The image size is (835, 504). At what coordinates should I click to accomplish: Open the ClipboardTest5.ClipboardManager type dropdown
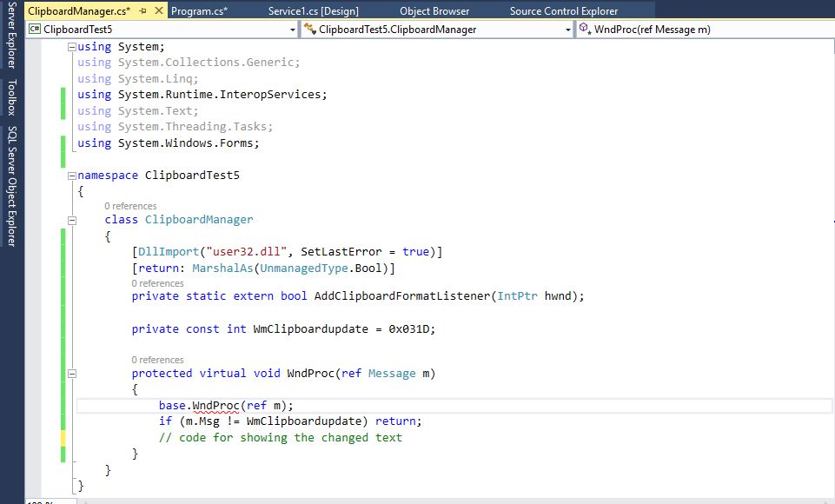(567, 30)
